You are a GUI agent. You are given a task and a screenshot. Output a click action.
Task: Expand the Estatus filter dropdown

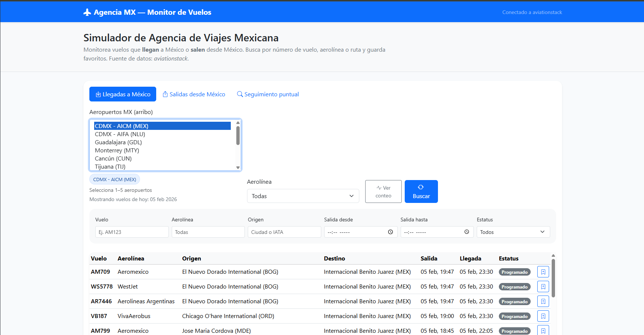point(513,232)
